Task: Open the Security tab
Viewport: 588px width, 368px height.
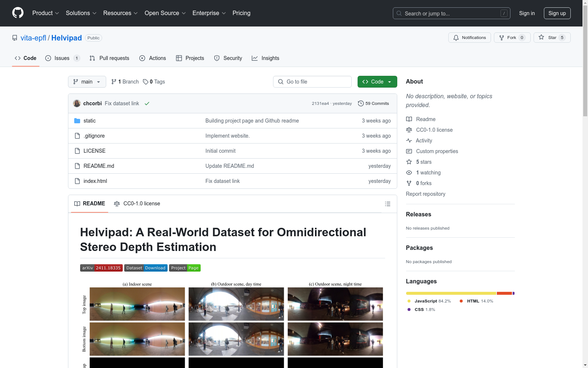Action: [228, 58]
